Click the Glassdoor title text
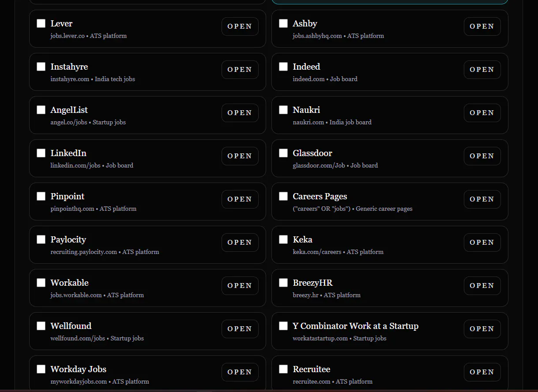Image resolution: width=538 pixels, height=392 pixels. [312, 153]
